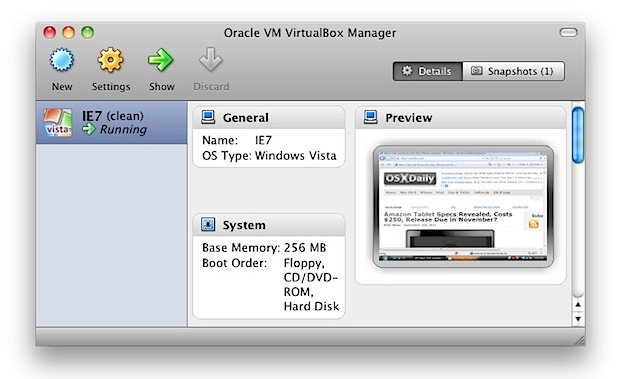This screenshot has width=620, height=379.
Task: Switch to the Details tab
Action: click(x=427, y=71)
